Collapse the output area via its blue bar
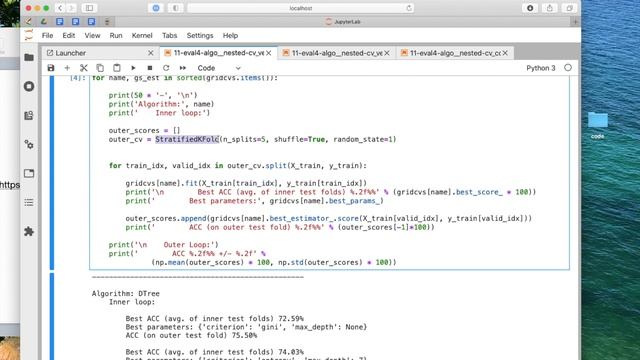The height and width of the screenshot is (360, 640). coord(52,317)
